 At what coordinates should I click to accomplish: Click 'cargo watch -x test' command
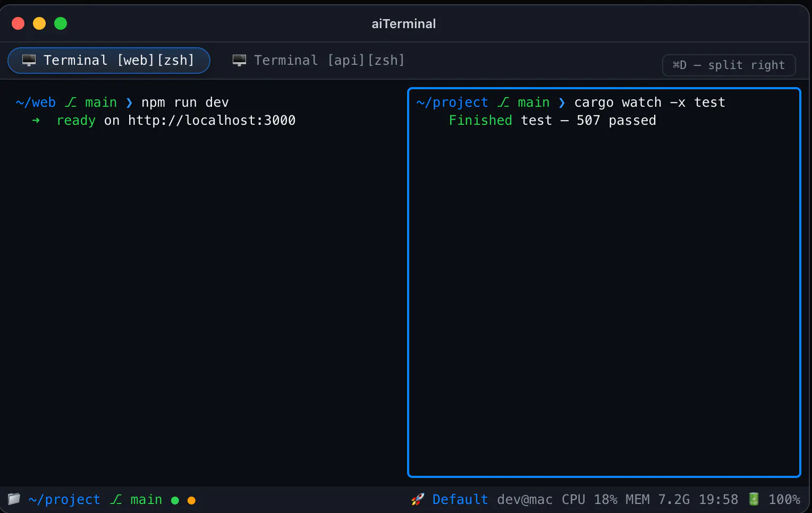(649, 102)
